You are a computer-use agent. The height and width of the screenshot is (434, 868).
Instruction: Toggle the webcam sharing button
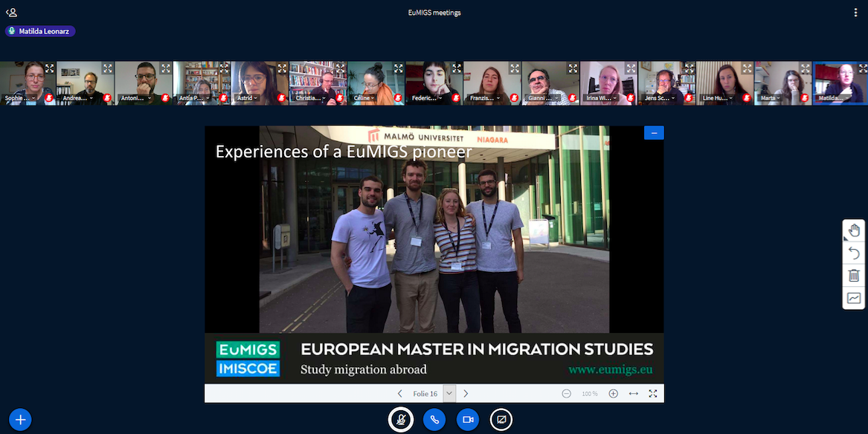pos(468,420)
